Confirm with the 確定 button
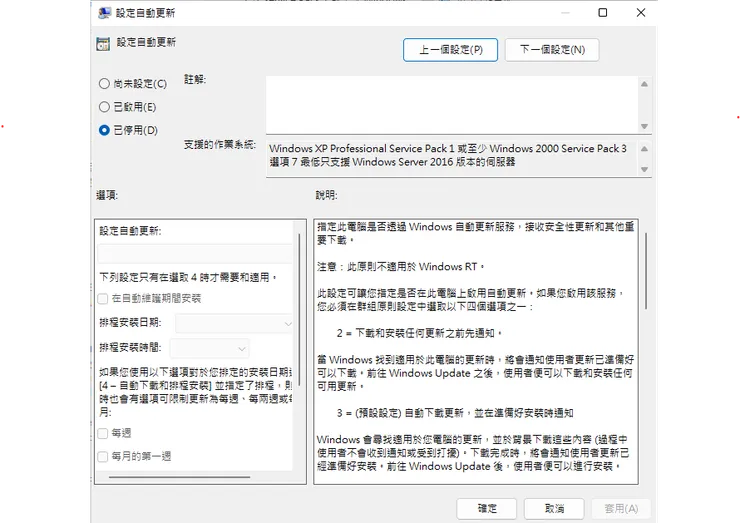The height and width of the screenshot is (523, 740). 487,509
